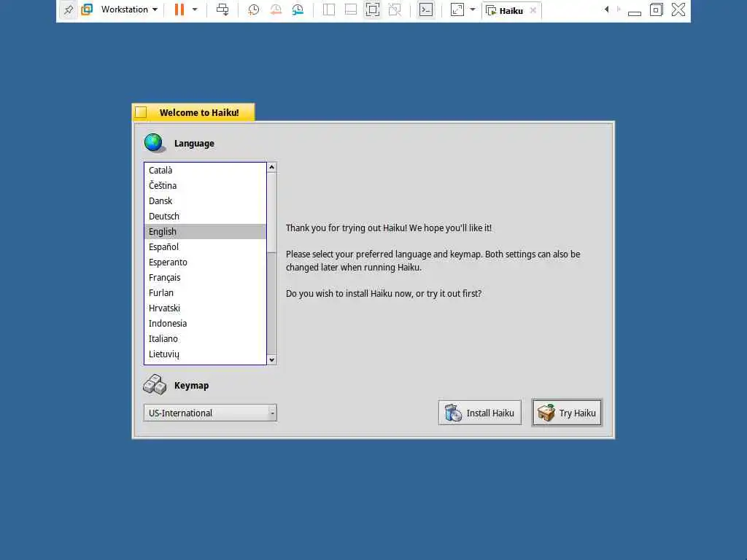
Task: Enter full screen mode
Action: [373, 9]
